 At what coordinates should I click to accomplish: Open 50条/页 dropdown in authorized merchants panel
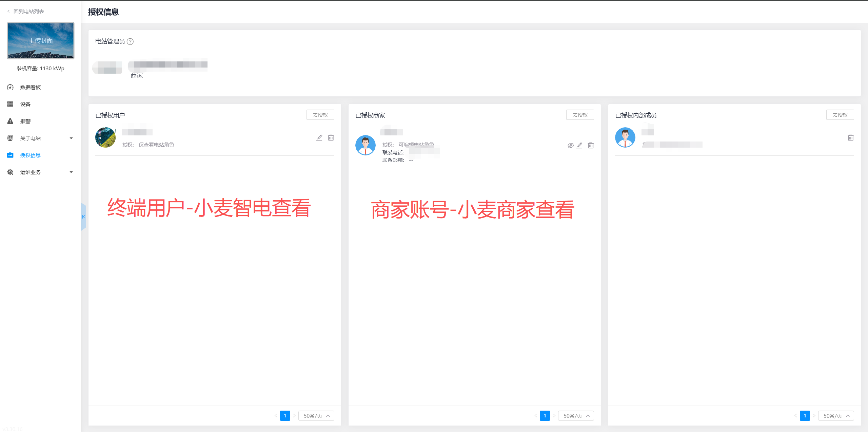coord(576,416)
